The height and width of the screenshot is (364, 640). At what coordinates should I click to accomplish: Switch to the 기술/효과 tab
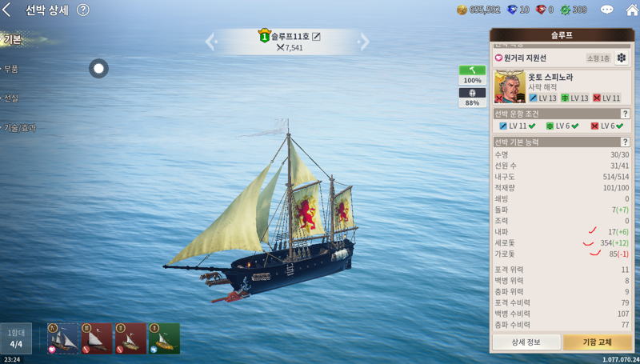[x=18, y=128]
